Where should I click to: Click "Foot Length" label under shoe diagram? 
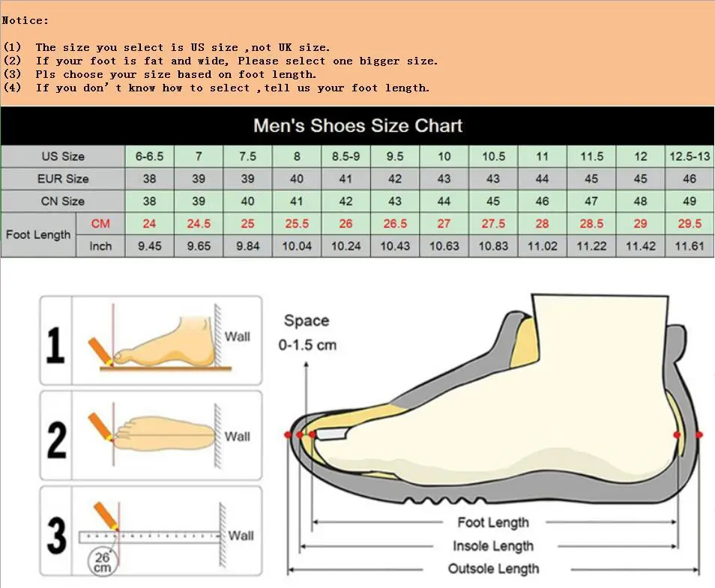[x=493, y=522]
